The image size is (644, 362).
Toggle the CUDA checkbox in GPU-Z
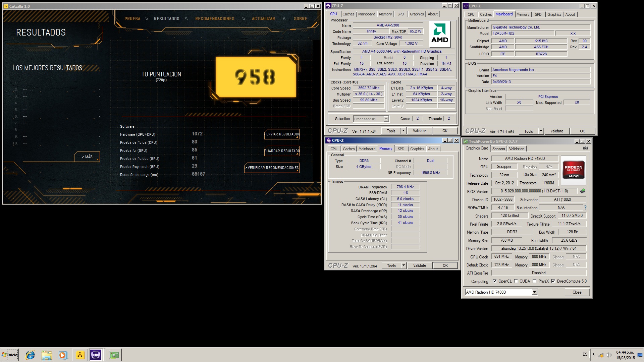[516, 281]
